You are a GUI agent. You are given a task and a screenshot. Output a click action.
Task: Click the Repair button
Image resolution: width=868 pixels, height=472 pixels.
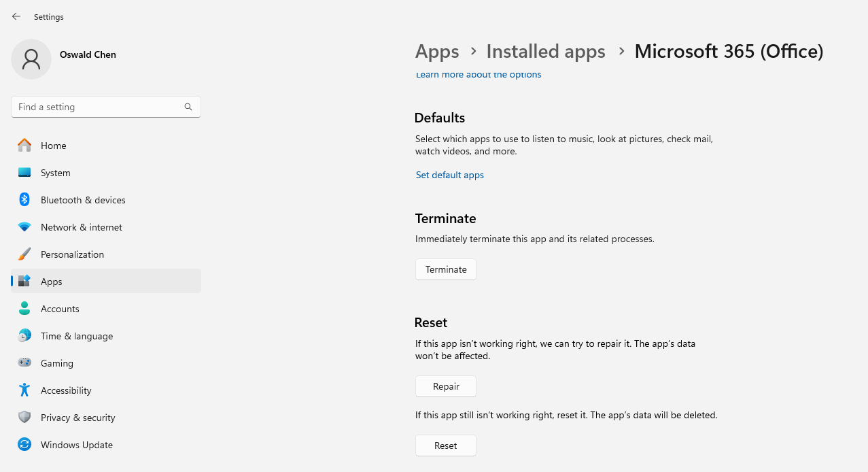[x=446, y=386]
